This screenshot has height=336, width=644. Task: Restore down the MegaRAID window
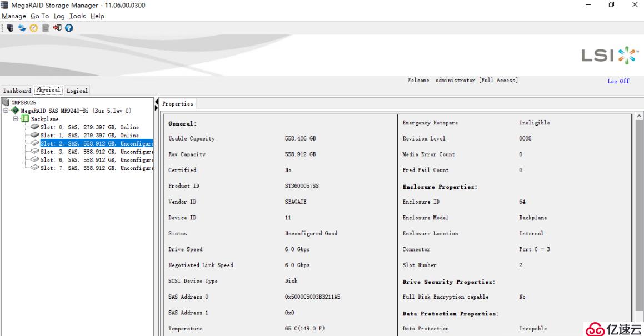[x=611, y=5]
